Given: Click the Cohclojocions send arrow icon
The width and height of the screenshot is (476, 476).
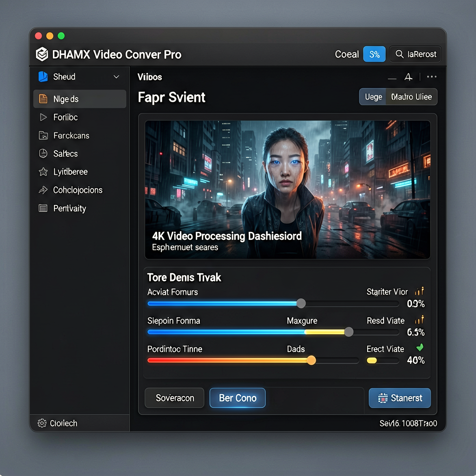Looking at the screenshot, I should (x=43, y=190).
